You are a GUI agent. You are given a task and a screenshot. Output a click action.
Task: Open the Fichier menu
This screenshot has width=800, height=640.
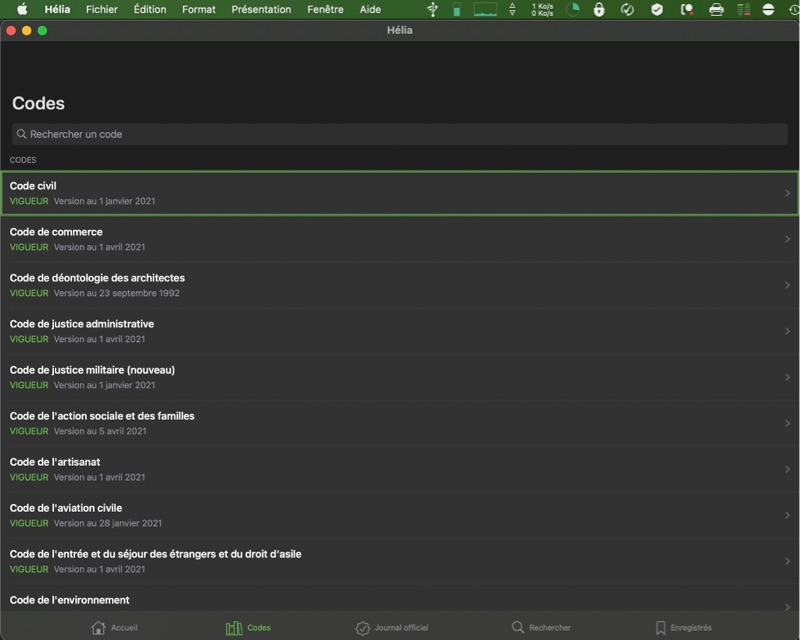coord(101,10)
